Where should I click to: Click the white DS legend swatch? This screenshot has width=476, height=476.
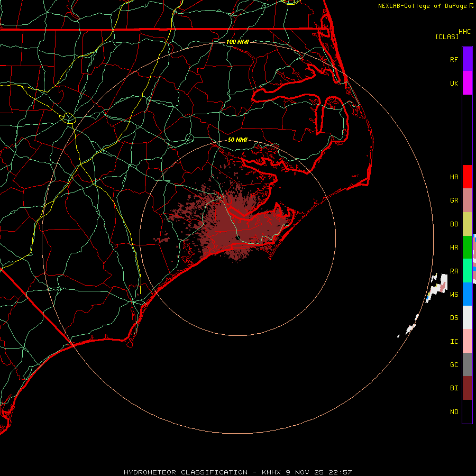pos(467,317)
